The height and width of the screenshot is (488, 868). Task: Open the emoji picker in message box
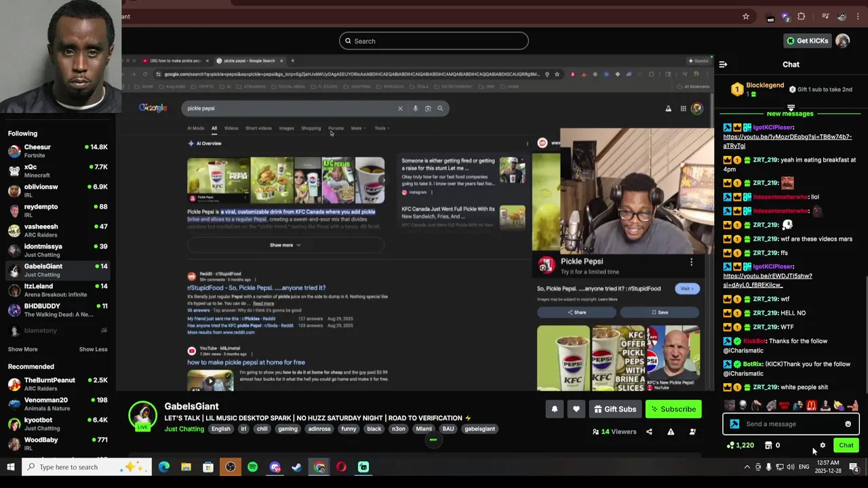848,424
